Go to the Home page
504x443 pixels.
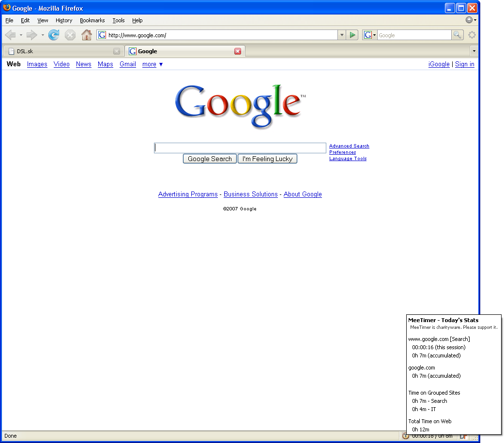87,35
